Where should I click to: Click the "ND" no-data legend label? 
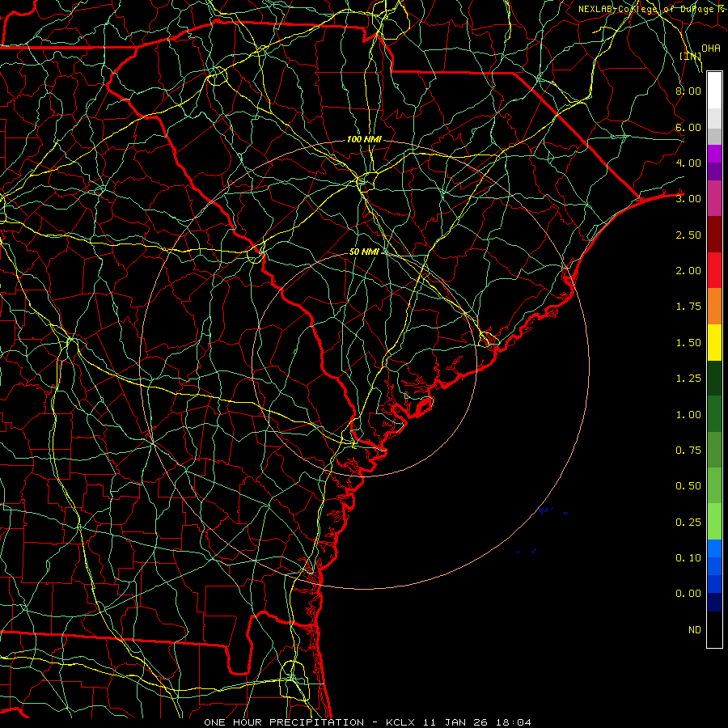point(695,630)
